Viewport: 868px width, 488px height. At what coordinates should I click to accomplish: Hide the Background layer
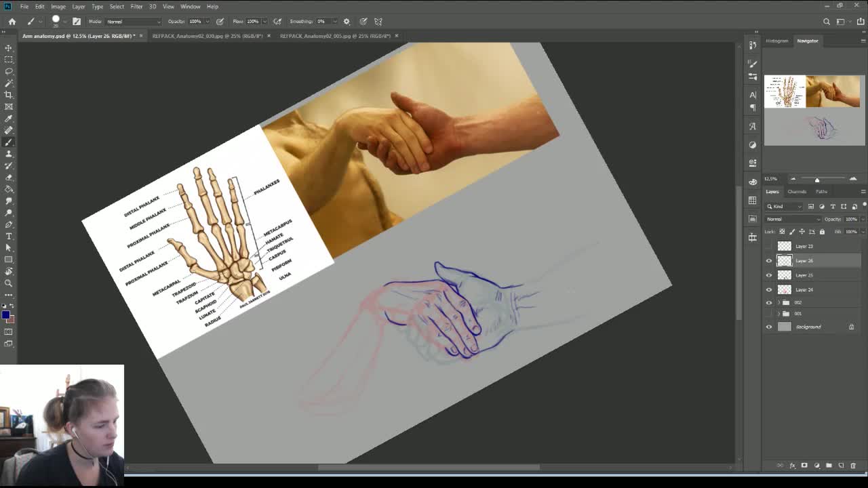coord(769,327)
